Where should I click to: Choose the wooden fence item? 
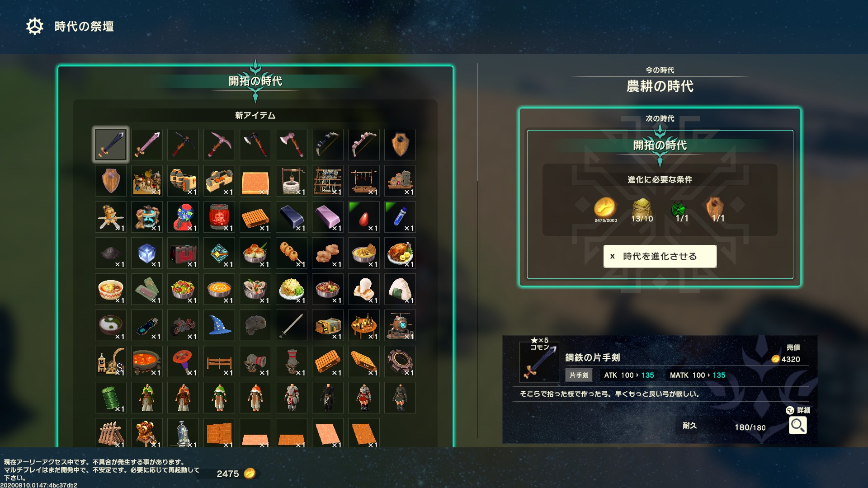tap(219, 361)
